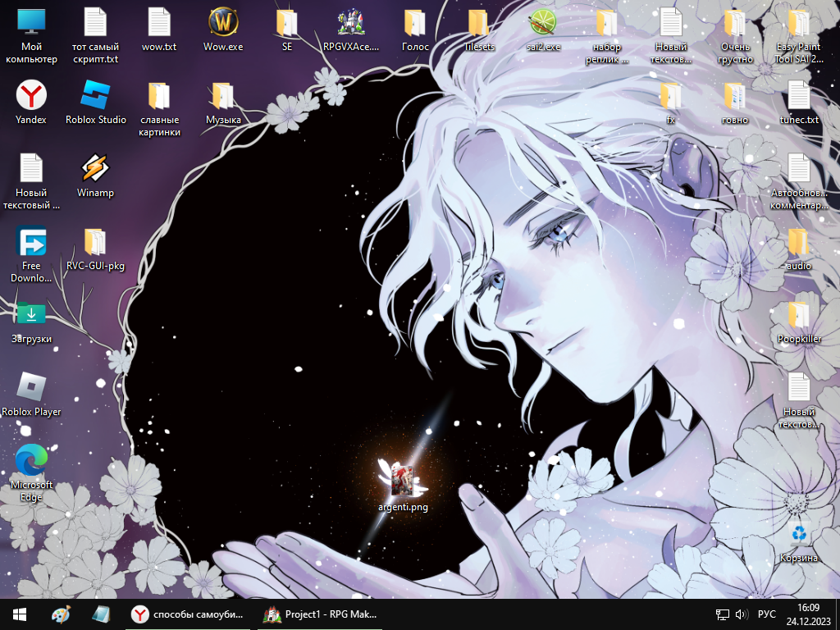Click the sai2.exe lime icon

[x=543, y=30]
